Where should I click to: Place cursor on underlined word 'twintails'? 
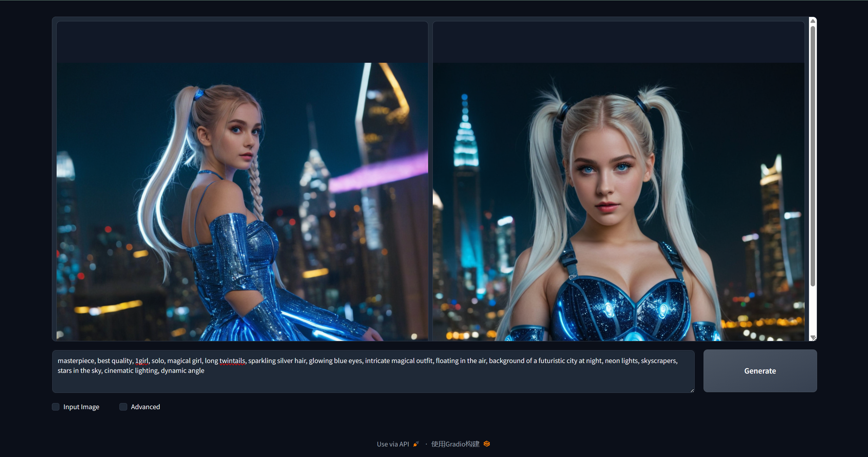tap(232, 361)
